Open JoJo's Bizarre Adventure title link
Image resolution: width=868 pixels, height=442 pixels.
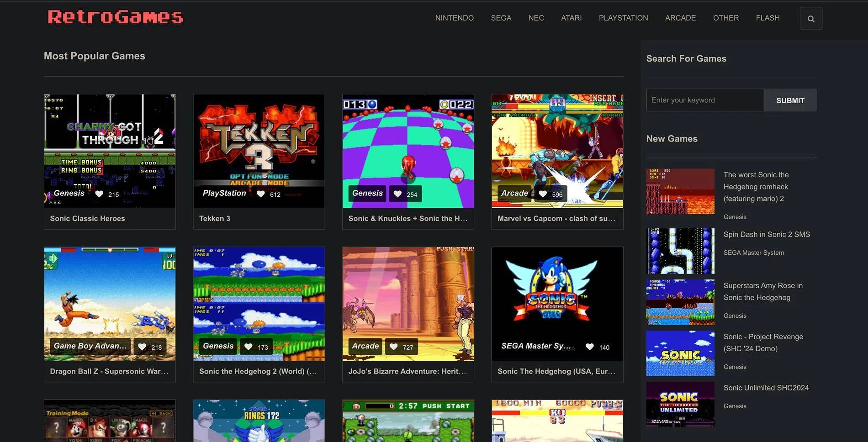[x=408, y=371]
